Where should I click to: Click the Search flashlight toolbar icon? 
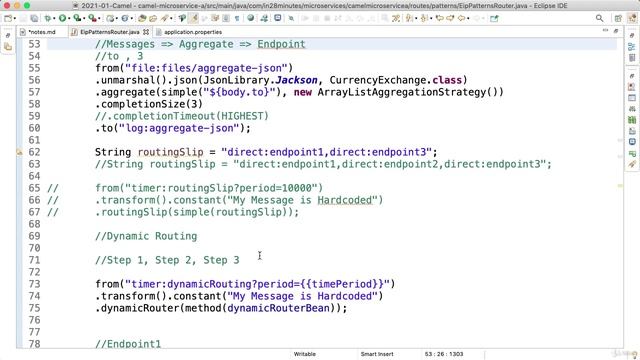tap(164, 18)
